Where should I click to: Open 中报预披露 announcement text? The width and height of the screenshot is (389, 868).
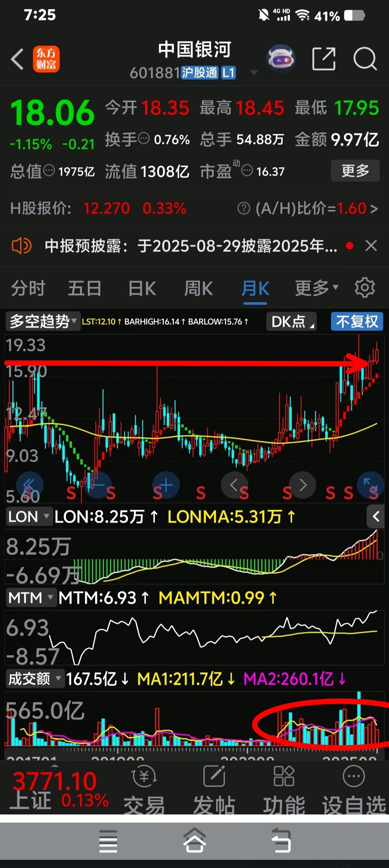(x=191, y=246)
